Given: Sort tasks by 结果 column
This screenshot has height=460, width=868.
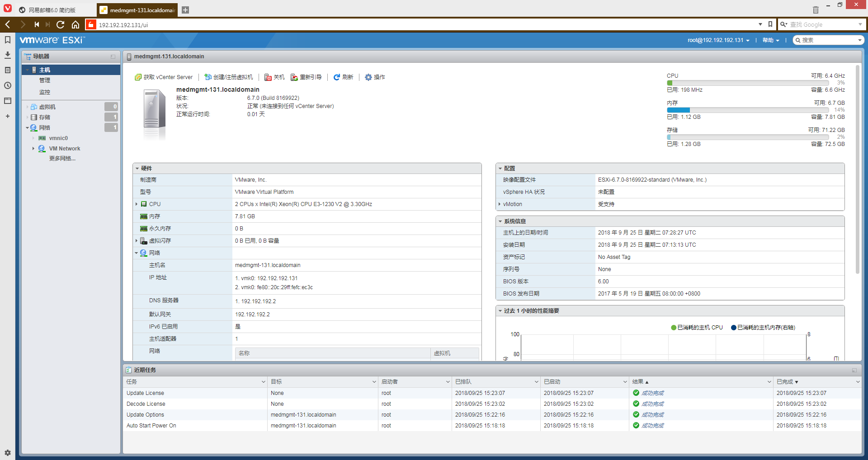Looking at the screenshot, I should click(701, 382).
